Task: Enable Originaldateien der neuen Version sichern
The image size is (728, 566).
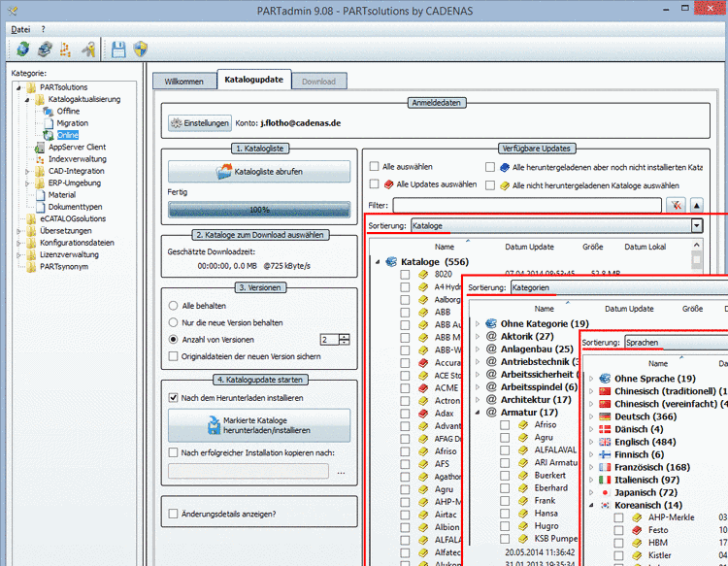Action: point(173,356)
